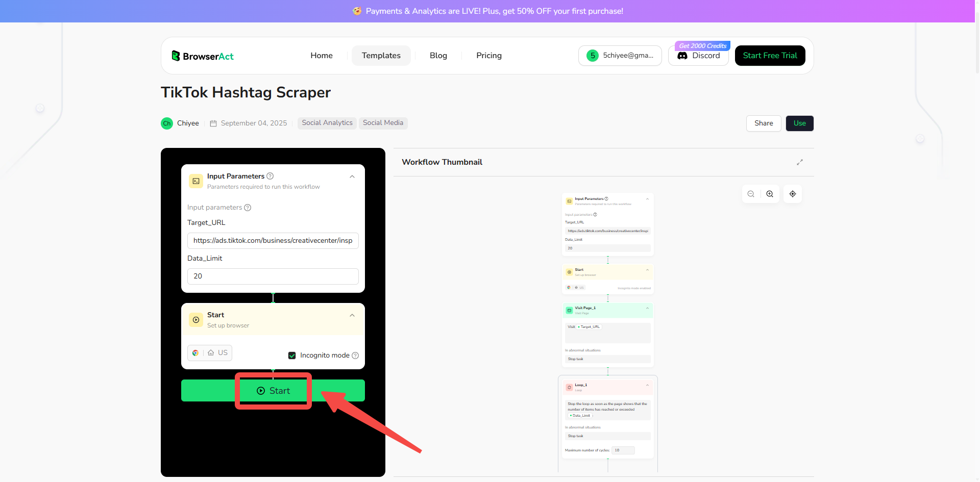Click the green Start button
Screen dimensions: 980x482
pos(273,391)
